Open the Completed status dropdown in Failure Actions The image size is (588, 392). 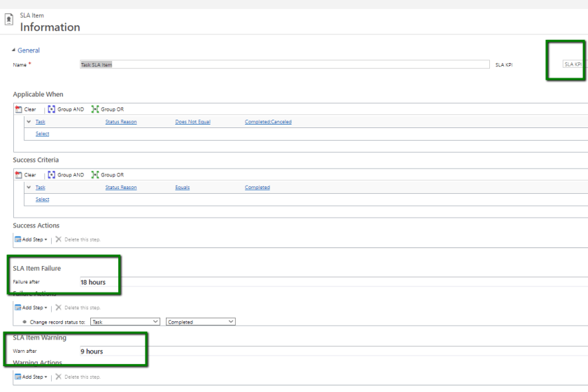coord(200,321)
